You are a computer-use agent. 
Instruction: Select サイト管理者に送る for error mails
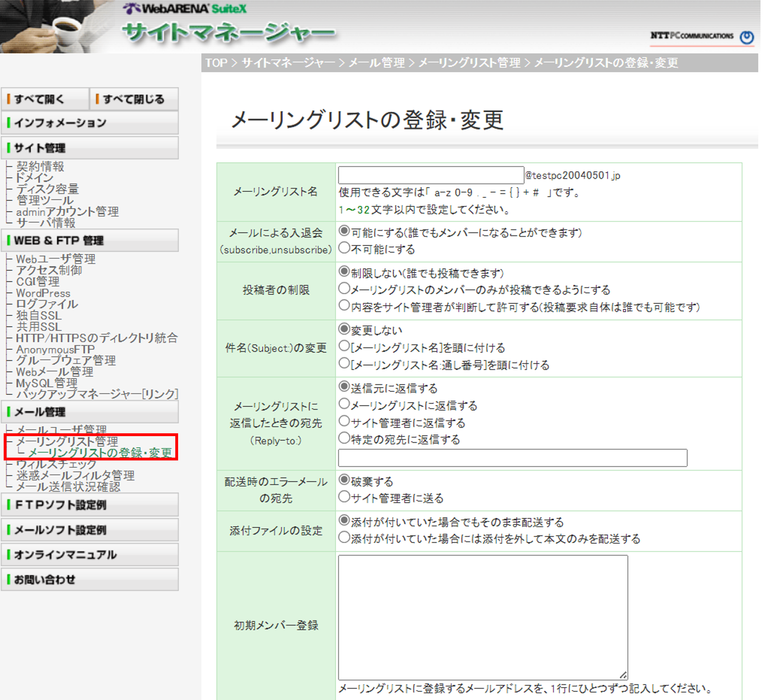(x=344, y=497)
